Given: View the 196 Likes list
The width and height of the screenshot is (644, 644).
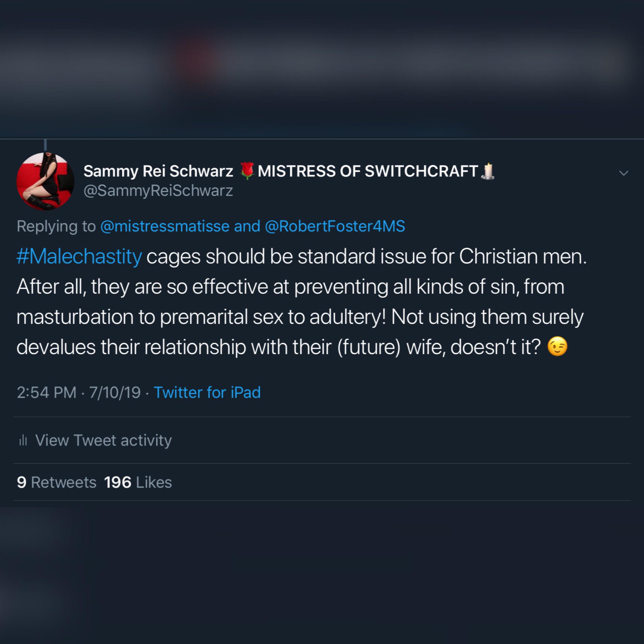Looking at the screenshot, I should pos(138,482).
